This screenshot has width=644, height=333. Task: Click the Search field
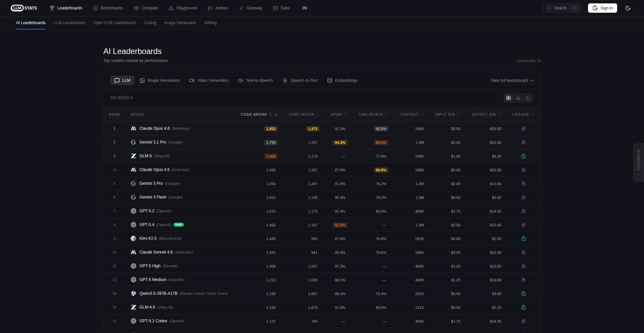click(x=563, y=8)
